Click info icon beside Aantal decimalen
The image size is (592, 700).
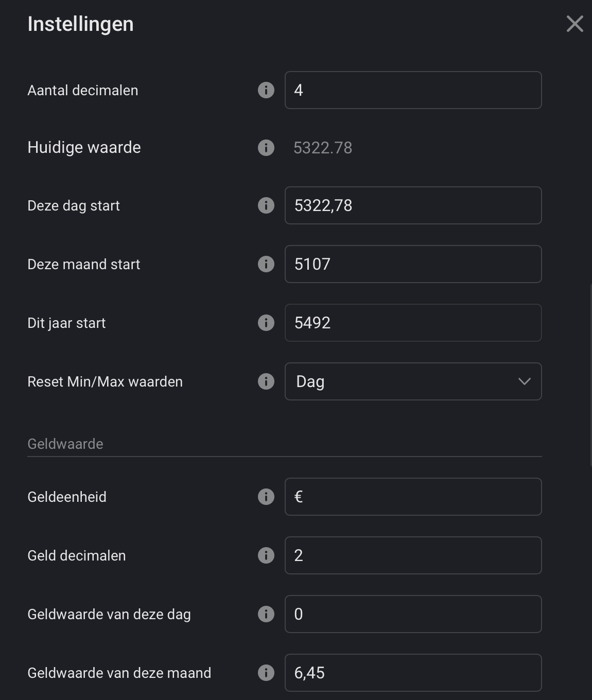(x=266, y=91)
